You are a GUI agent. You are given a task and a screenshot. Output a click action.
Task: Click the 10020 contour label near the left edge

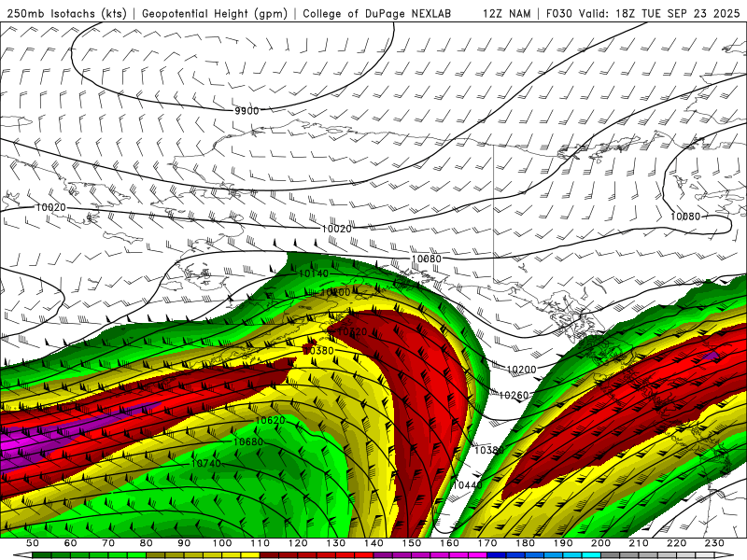(x=50, y=207)
